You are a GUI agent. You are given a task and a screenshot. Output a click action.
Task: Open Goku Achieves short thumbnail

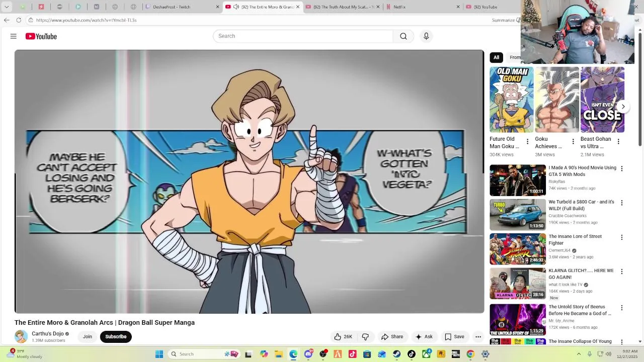point(557,100)
